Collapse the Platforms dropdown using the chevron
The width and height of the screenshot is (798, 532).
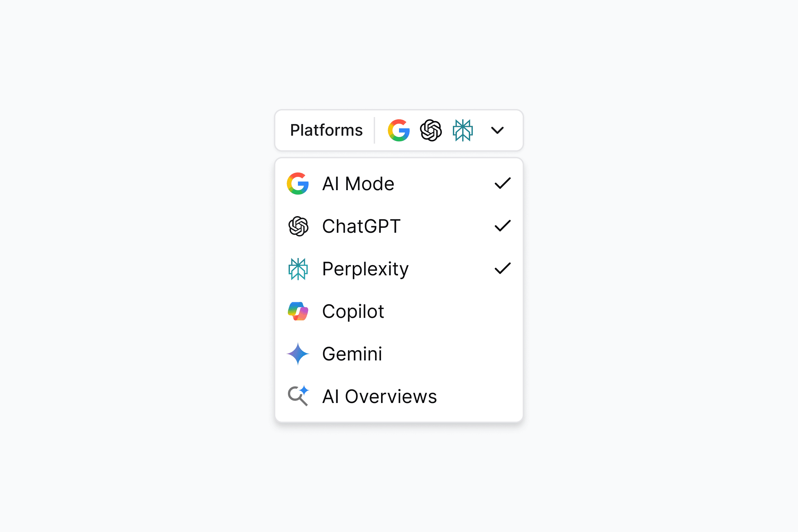tap(497, 130)
